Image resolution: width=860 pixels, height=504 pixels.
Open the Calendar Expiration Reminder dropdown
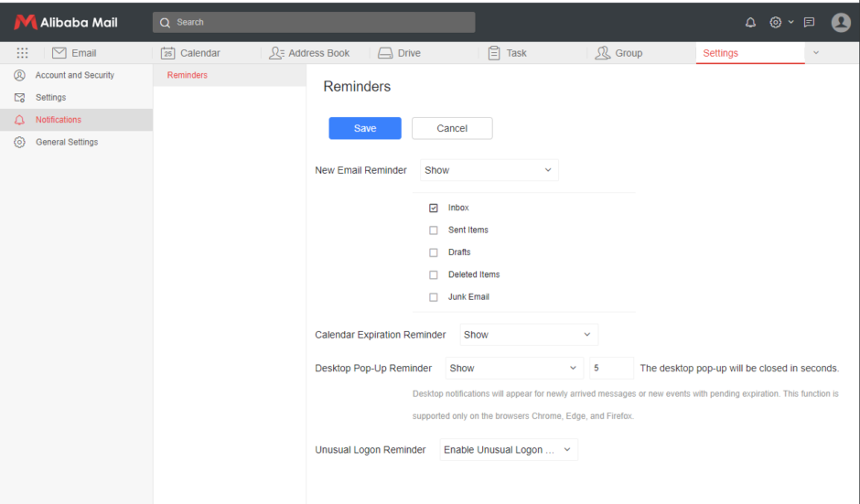[528, 335]
